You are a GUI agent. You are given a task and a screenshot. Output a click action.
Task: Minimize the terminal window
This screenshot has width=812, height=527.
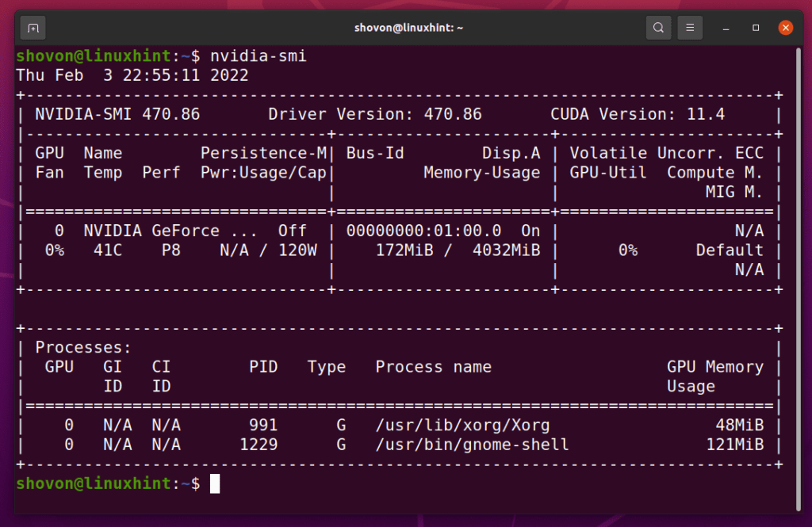[x=726, y=27]
